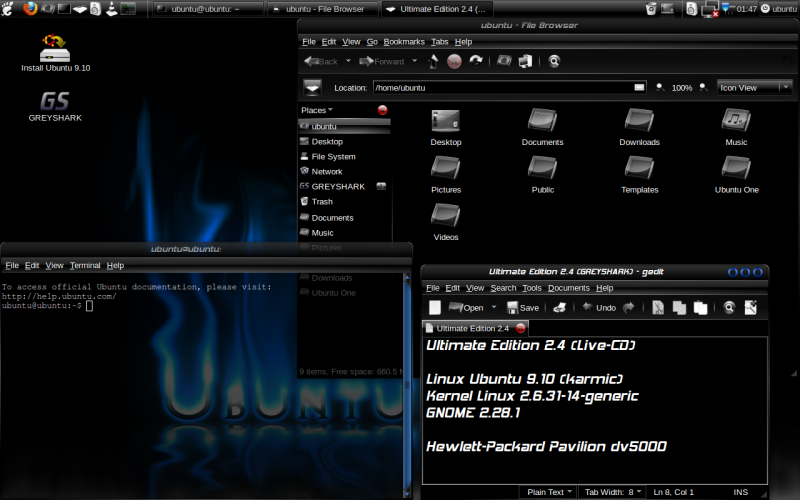Click the Computer icon in File Browser toolbar
This screenshot has width=800, height=500.
(x=526, y=61)
